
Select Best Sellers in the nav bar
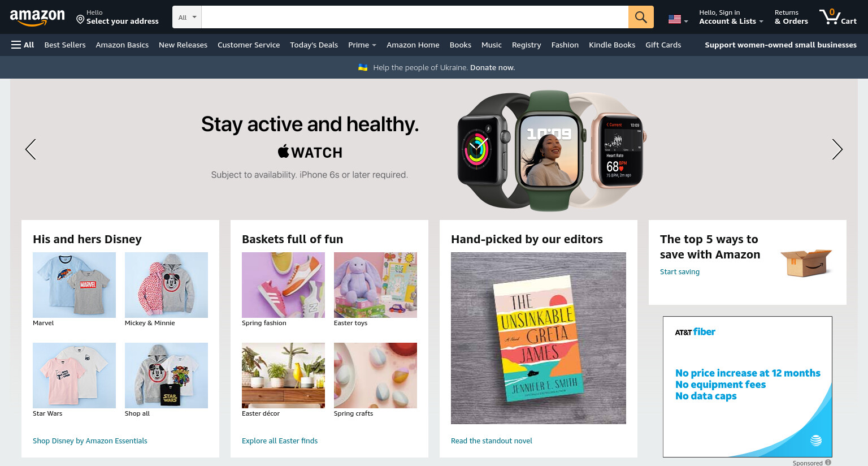click(65, 45)
